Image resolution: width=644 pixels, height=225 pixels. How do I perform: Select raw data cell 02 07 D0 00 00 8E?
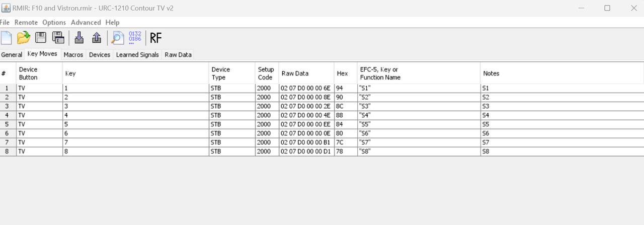point(306,97)
